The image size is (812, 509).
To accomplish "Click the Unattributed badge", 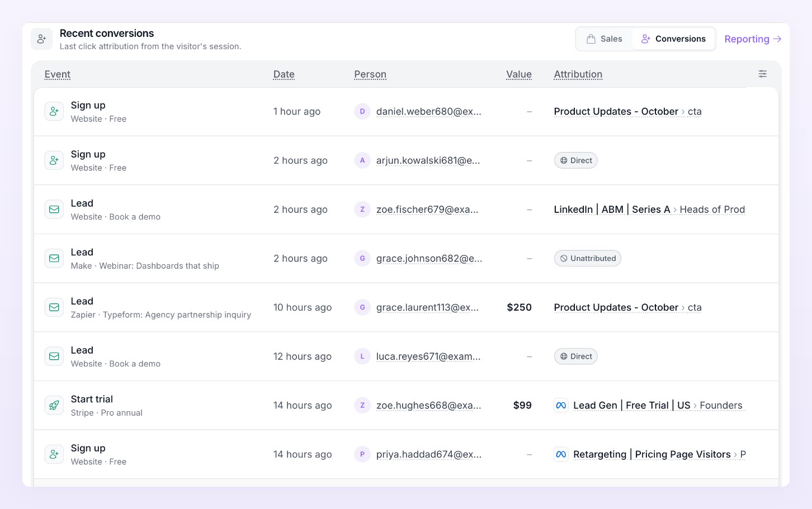I will (x=588, y=259).
